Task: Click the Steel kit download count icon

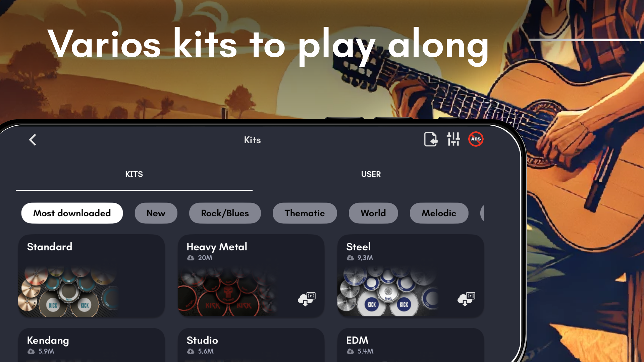Action: (x=350, y=258)
